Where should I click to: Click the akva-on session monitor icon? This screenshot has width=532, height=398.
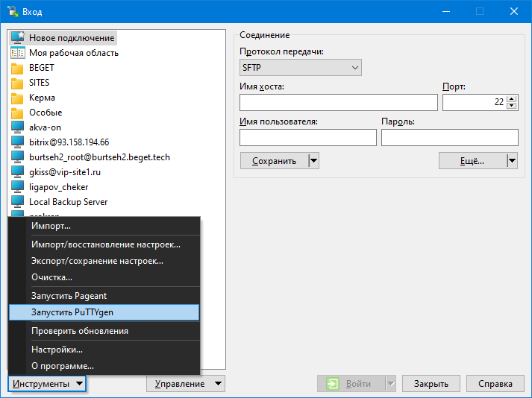point(18,127)
